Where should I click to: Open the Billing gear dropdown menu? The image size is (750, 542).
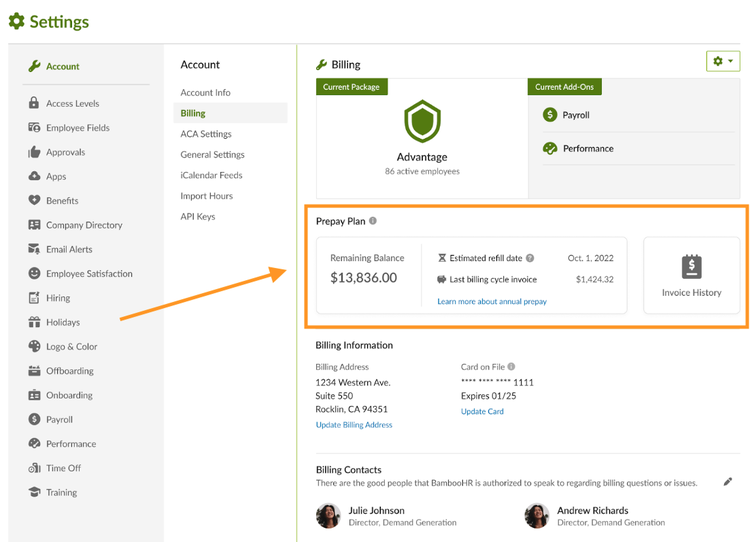723,61
